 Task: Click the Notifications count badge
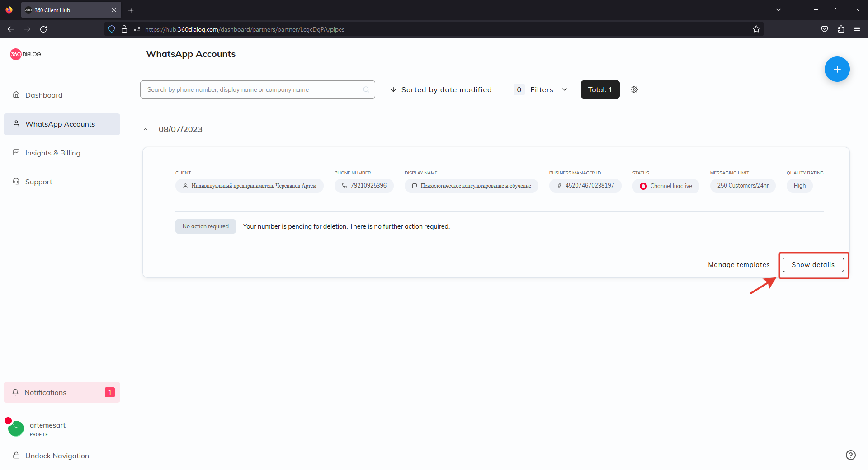110,392
